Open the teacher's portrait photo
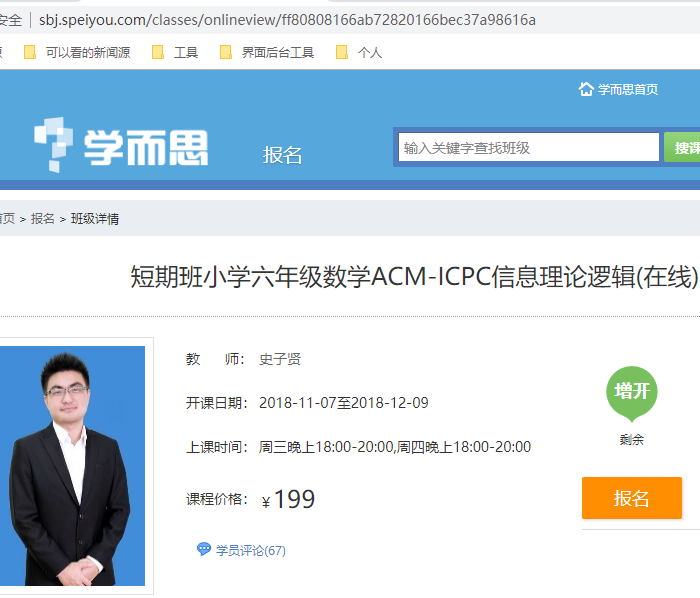The height and width of the screenshot is (598, 700). click(72, 466)
